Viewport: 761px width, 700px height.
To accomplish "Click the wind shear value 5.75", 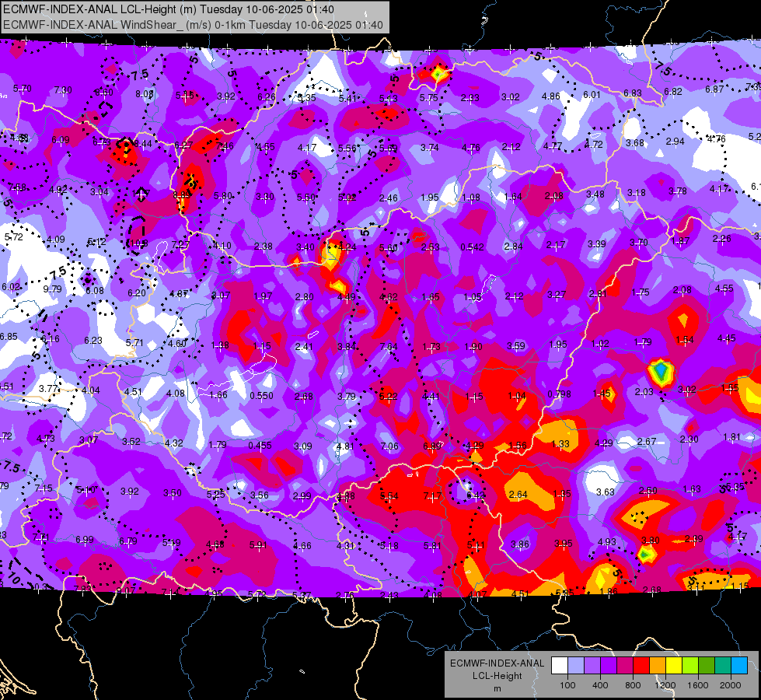I will point(428,98).
